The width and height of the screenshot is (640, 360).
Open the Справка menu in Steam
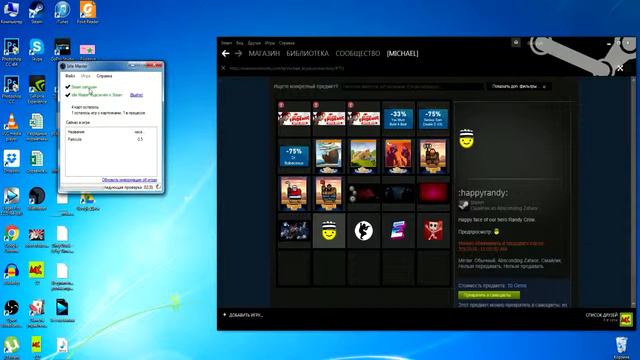pos(287,43)
